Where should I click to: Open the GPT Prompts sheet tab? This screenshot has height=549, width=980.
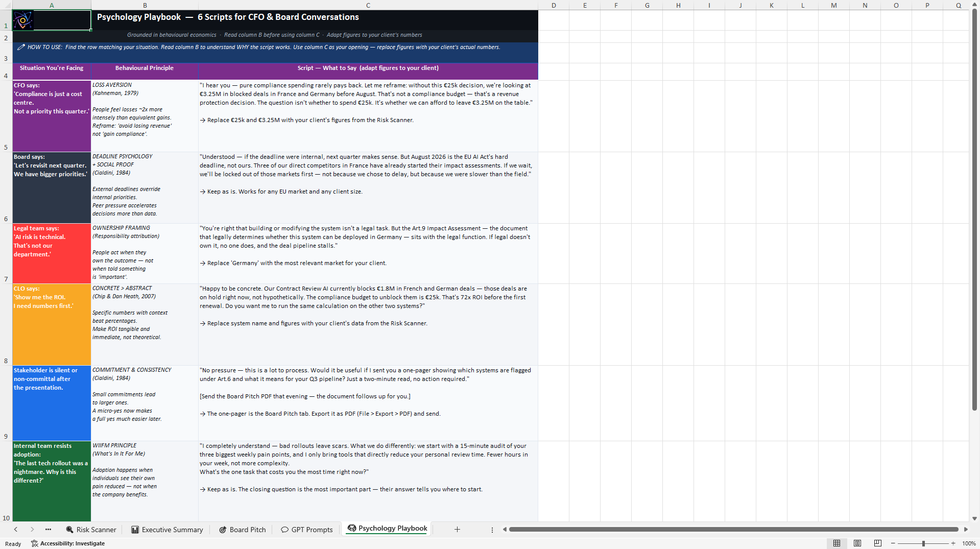[x=307, y=530]
